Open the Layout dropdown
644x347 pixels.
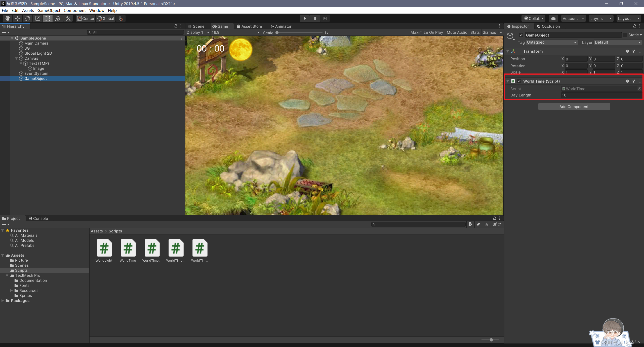[629, 18]
